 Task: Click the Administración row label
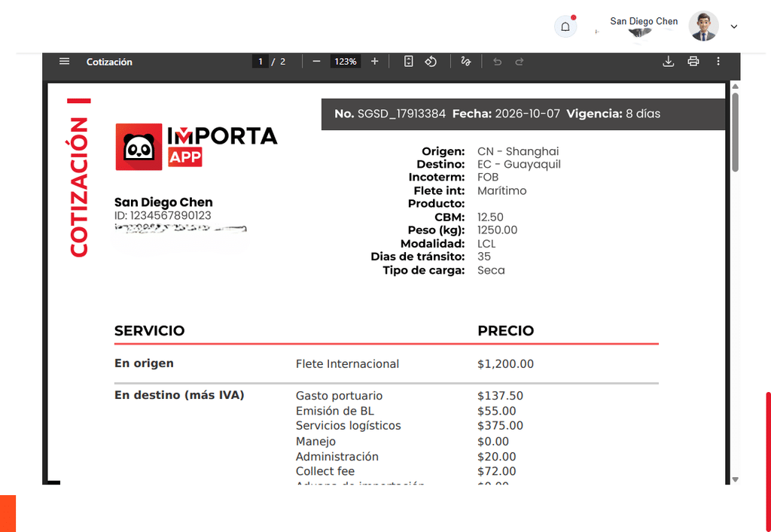click(337, 457)
